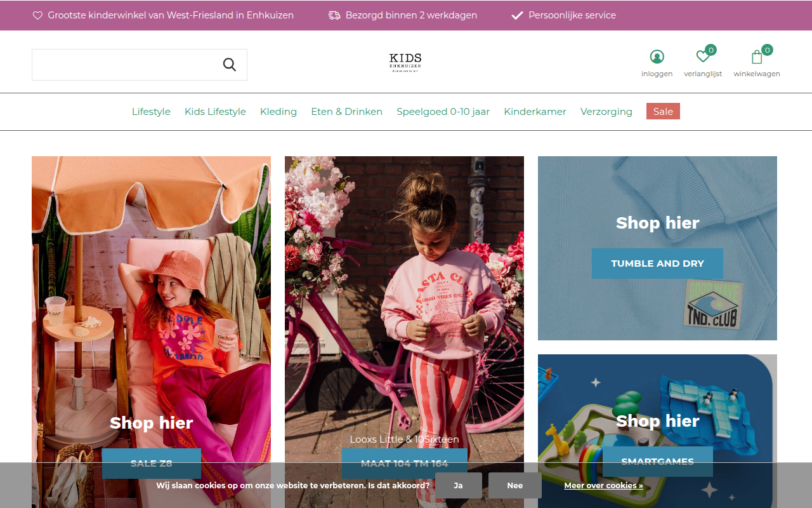
Task: Click the checkmark icon beside Persoonlijke service
Action: pyautogui.click(x=517, y=15)
